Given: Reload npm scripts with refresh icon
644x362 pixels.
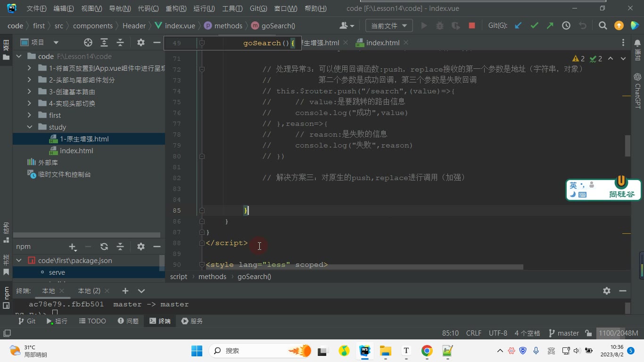Looking at the screenshot, I should 104,247.
